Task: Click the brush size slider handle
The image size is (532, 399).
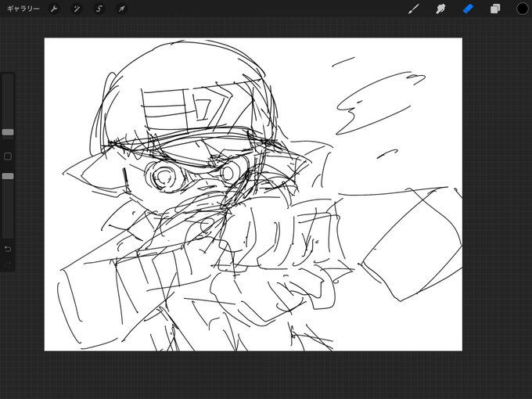Action: pyautogui.click(x=8, y=132)
